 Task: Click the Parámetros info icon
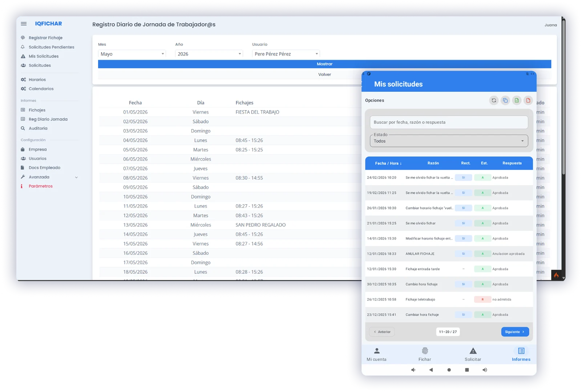coord(22,186)
